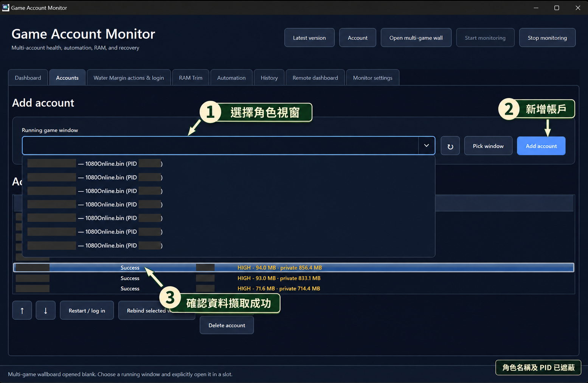The width and height of the screenshot is (588, 383).
Task: Select account row showing HIGH - 93.0 MB
Action: coord(294,278)
